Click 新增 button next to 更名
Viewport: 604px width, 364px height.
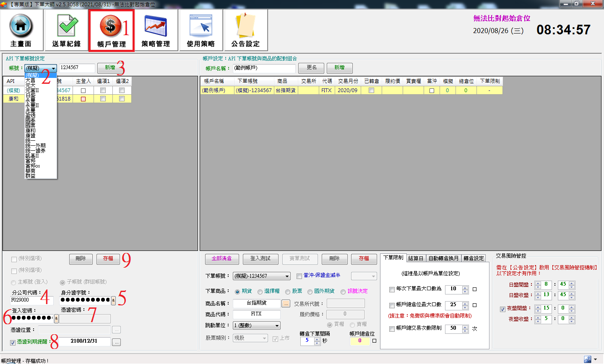tap(339, 68)
